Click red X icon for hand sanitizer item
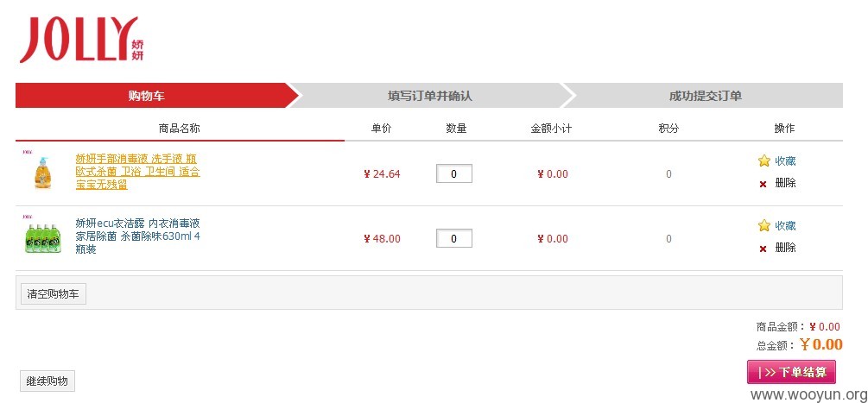868x403 pixels. point(763,184)
